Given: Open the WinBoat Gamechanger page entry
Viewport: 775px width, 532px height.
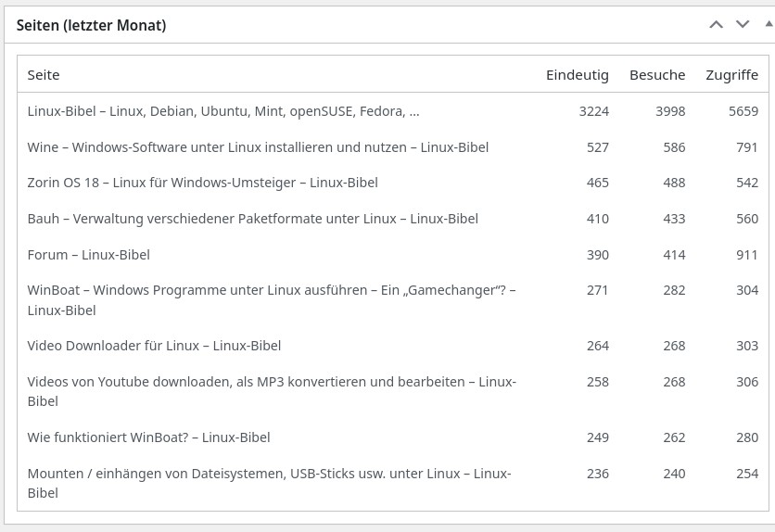Looking at the screenshot, I should click(271, 290).
